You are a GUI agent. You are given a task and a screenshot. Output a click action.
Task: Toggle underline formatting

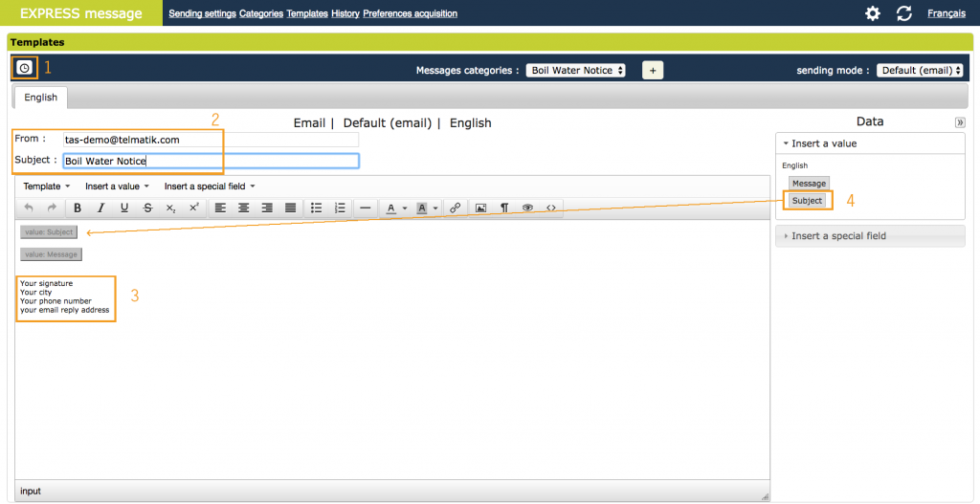pyautogui.click(x=124, y=208)
